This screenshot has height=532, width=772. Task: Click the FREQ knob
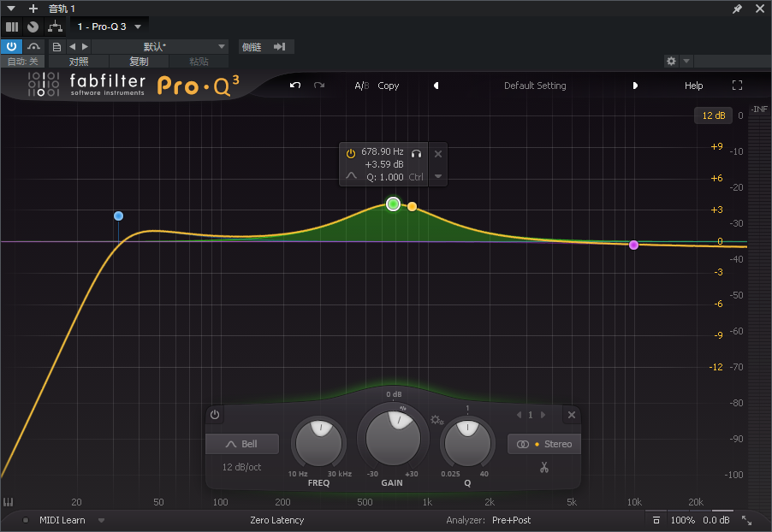(x=318, y=443)
